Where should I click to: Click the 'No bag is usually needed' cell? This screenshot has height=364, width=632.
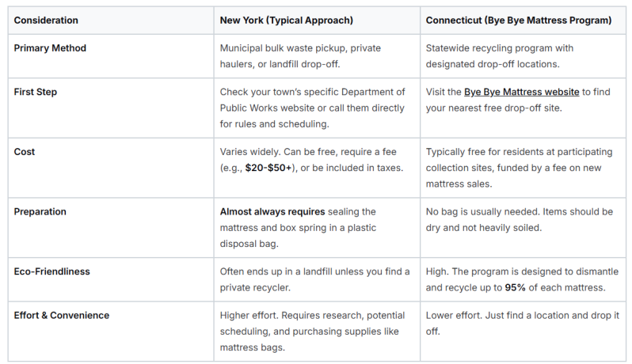(x=523, y=228)
